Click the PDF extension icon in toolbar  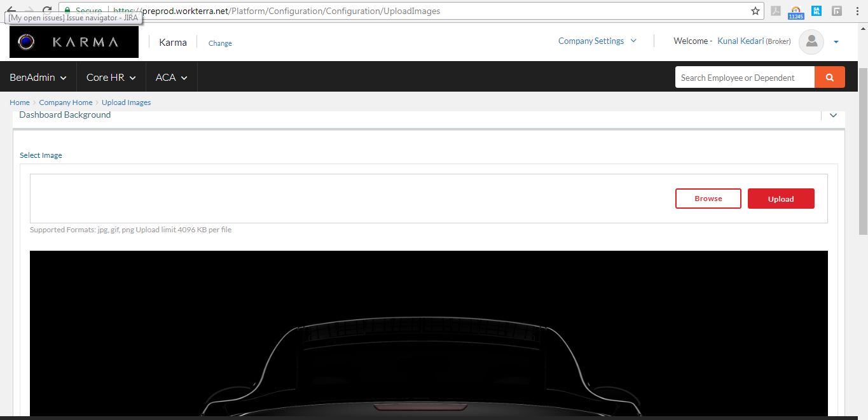(775, 11)
